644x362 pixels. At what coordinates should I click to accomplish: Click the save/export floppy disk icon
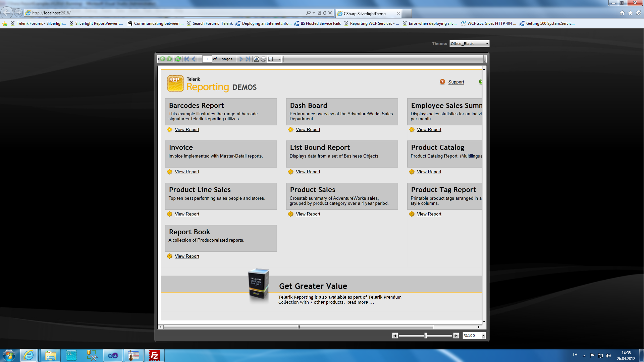click(271, 59)
